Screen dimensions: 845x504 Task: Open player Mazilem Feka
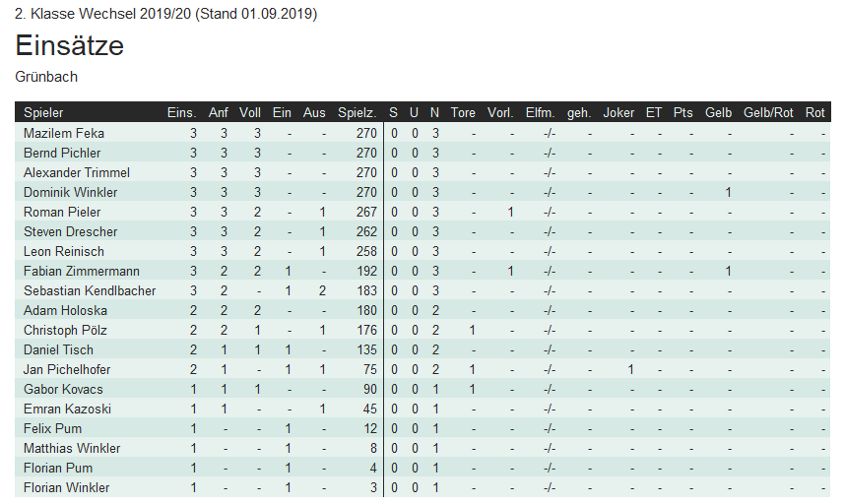point(64,133)
